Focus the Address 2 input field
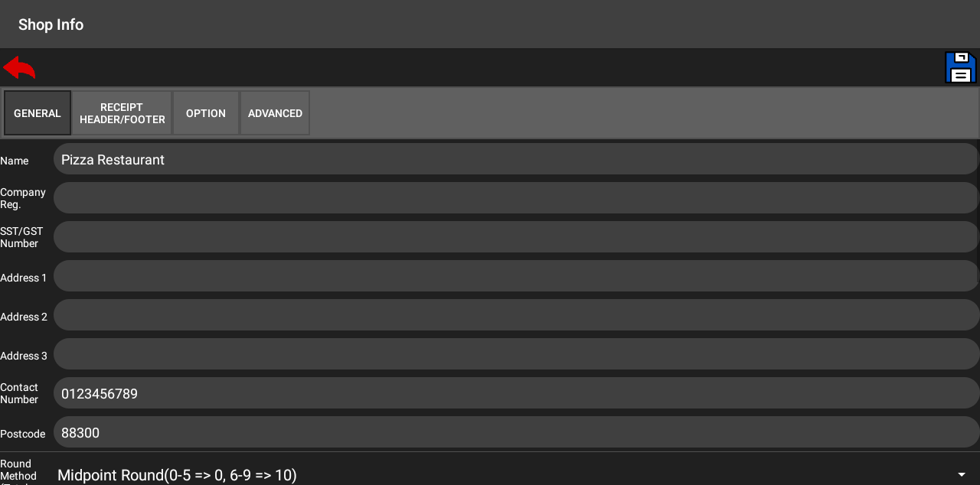 pos(515,315)
